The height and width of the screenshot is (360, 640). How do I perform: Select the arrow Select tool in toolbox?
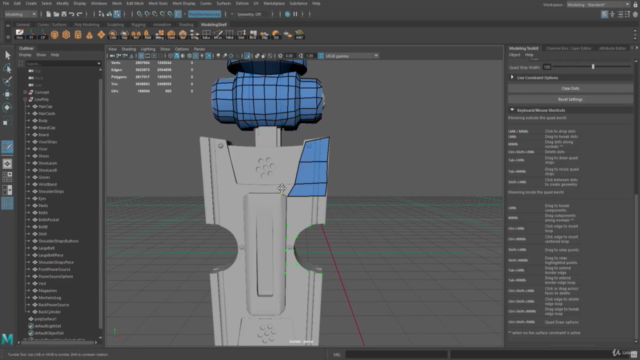7,55
